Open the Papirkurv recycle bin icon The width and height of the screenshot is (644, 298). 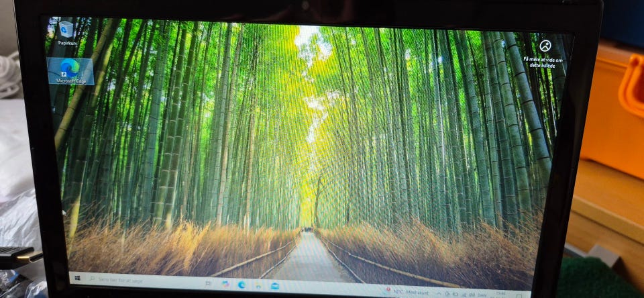coord(66,33)
